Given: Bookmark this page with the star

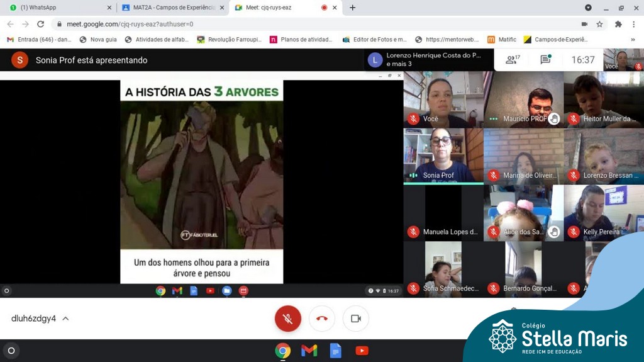Looking at the screenshot, I should pyautogui.click(x=600, y=24).
